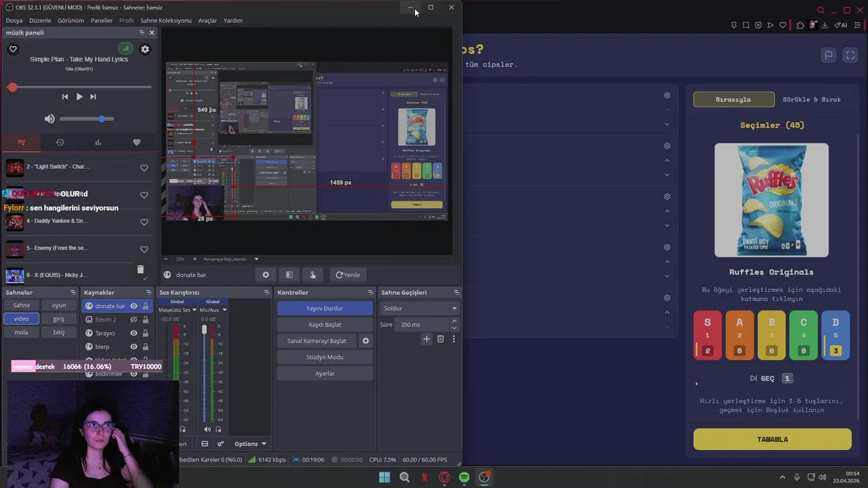The width and height of the screenshot is (868, 488).
Task: Click the Süre 350 ms duration field
Action: [424, 325]
